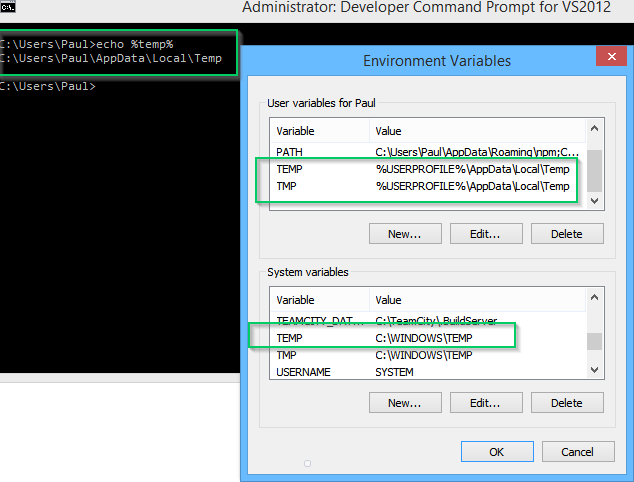Click the C:\Users\Paul> prompt line in the console
Viewport: 634px width, 482px height.
[x=48, y=86]
